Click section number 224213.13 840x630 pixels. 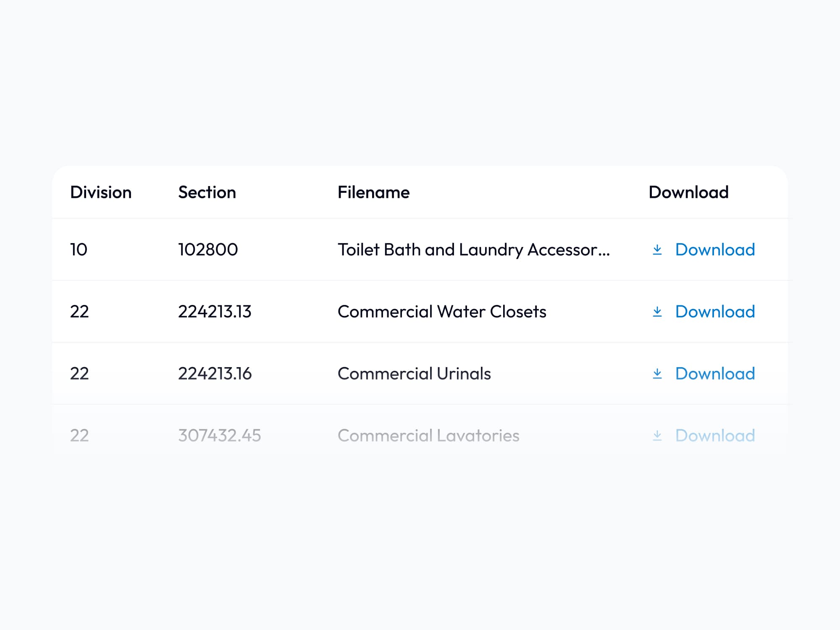tap(215, 312)
